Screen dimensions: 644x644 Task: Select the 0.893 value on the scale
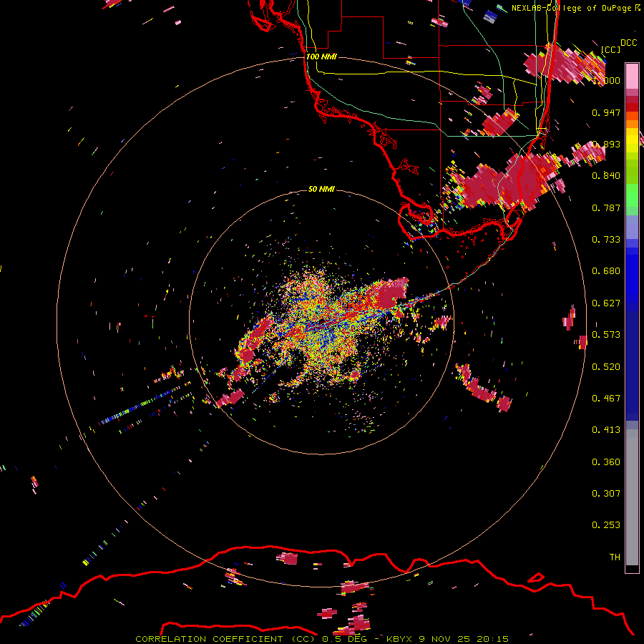click(x=606, y=144)
